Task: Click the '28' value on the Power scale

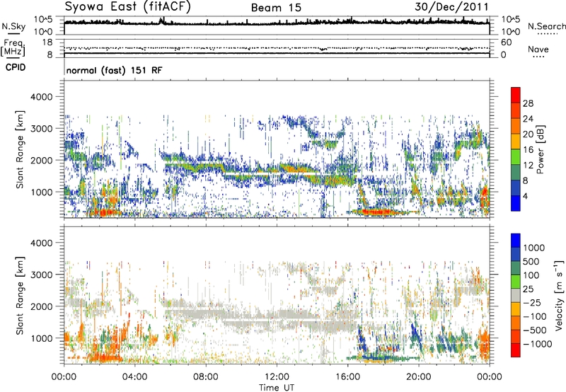Action: tap(528, 103)
